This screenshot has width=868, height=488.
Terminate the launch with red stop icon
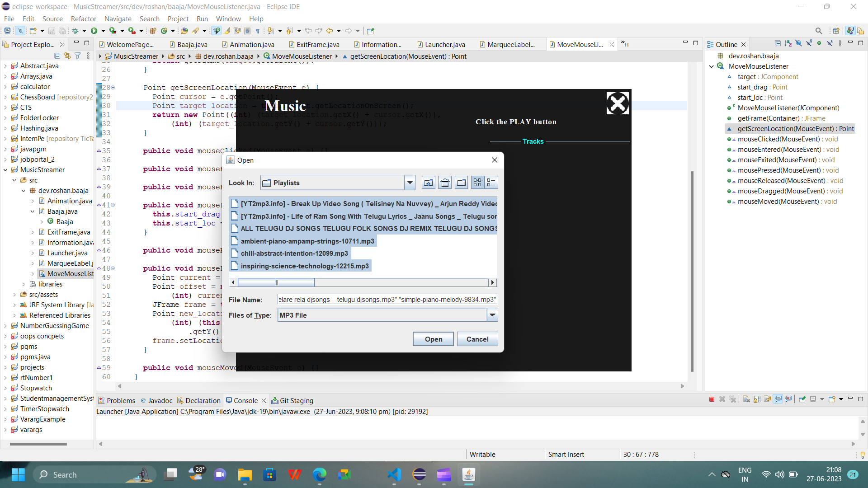point(712,399)
